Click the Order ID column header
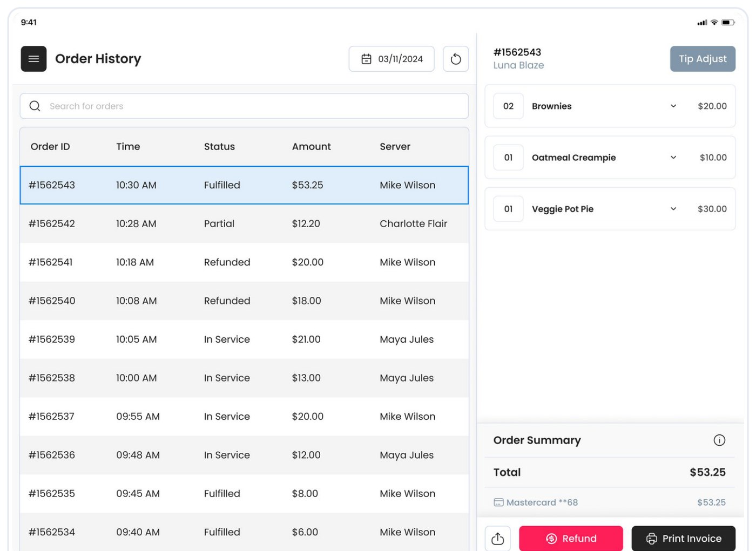The height and width of the screenshot is (551, 756). (50, 146)
